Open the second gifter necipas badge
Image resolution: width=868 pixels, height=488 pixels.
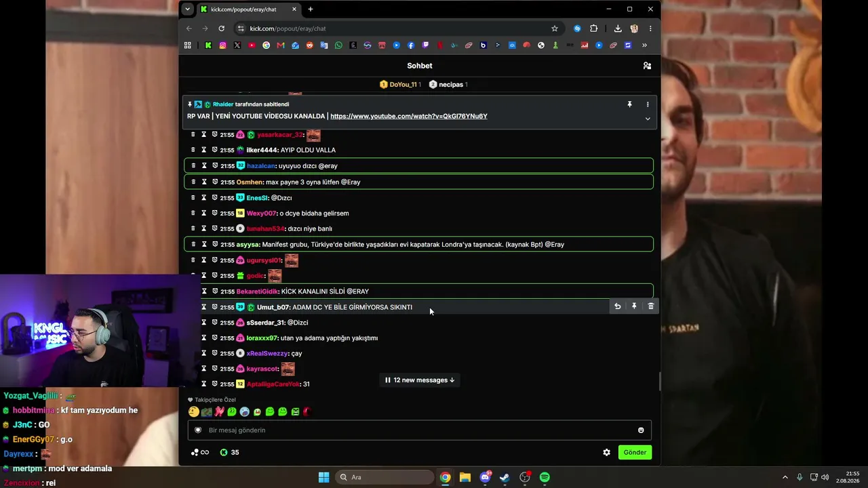(x=448, y=85)
